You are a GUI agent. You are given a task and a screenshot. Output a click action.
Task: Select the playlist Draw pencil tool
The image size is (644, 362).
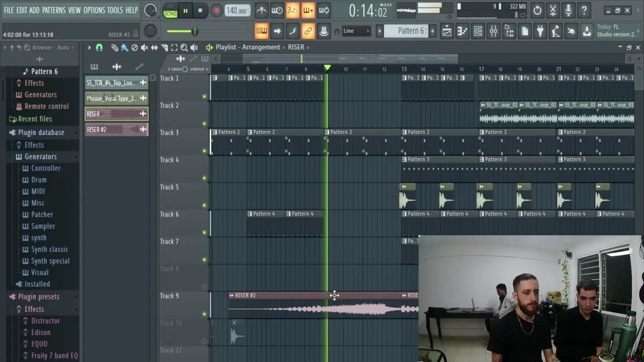click(x=115, y=47)
